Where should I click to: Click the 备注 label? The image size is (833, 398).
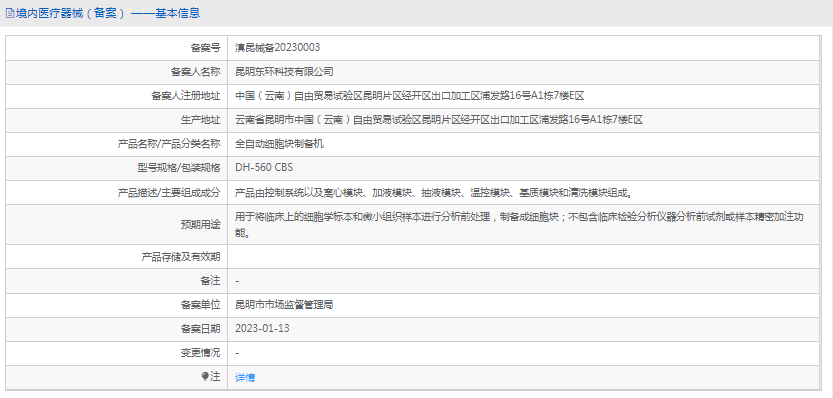pyautogui.click(x=210, y=281)
